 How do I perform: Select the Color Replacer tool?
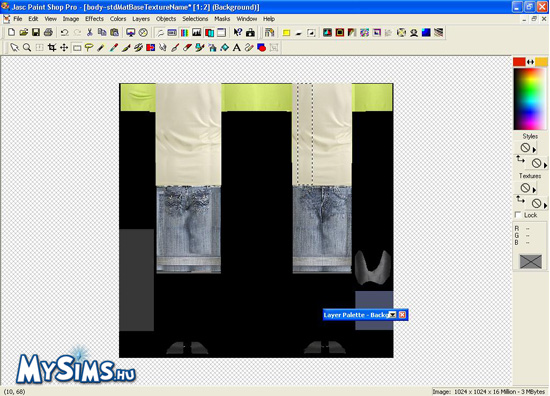point(150,47)
